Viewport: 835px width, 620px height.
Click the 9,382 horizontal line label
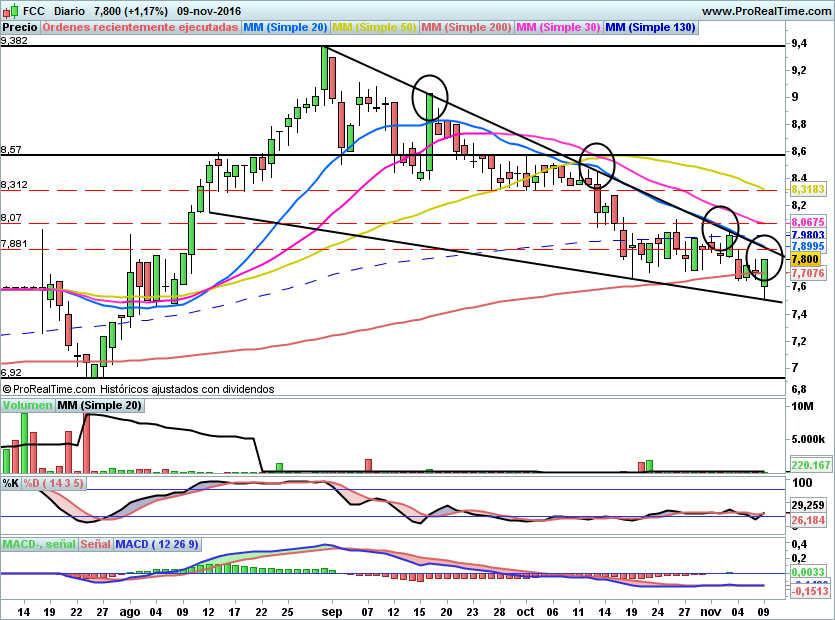pos(14,41)
